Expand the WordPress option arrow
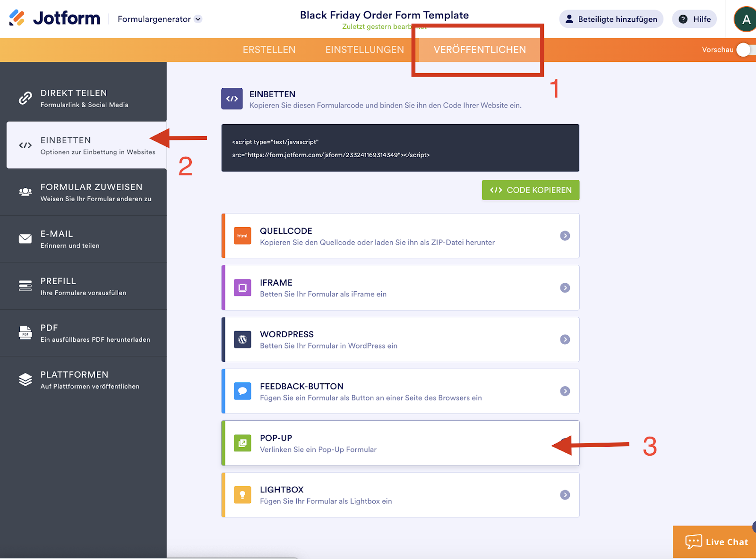Viewport: 756px width, 559px height. [565, 339]
